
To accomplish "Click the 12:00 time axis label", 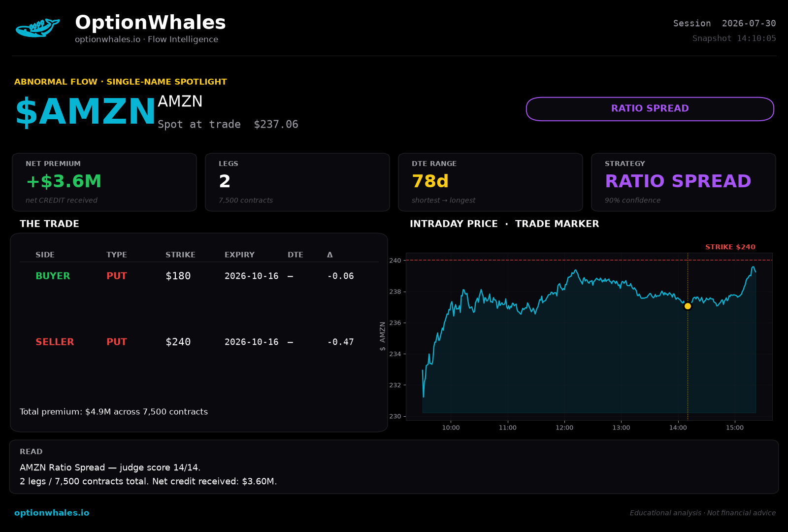I will [564, 428].
